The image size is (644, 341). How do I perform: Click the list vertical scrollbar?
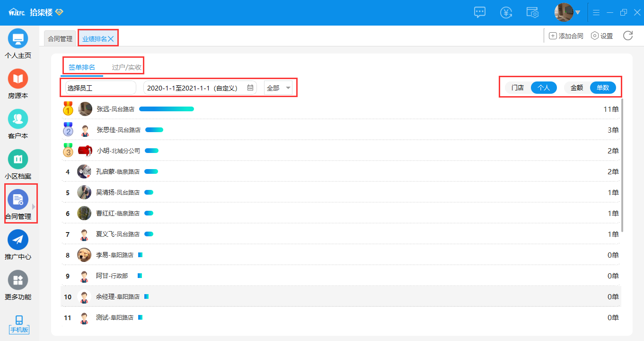[x=622, y=165]
